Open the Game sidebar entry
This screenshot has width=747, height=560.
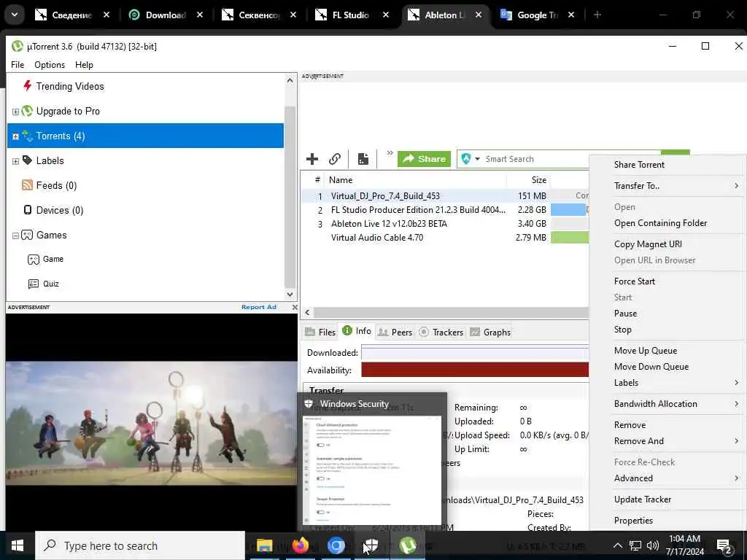pyautogui.click(x=53, y=259)
